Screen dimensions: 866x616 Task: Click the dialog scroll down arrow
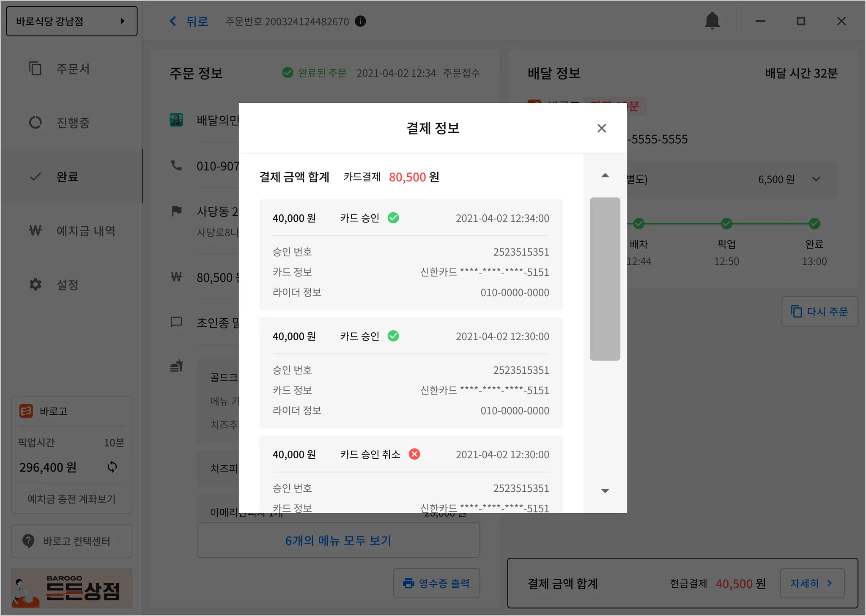(605, 491)
